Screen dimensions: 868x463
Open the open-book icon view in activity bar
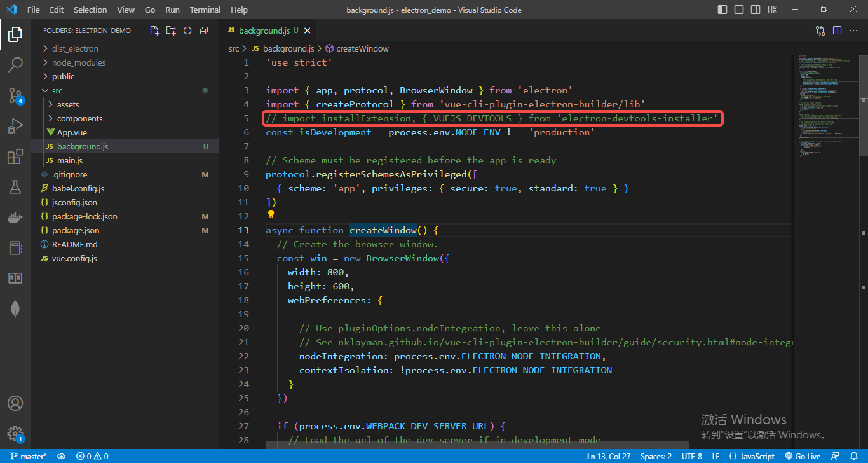(15, 279)
